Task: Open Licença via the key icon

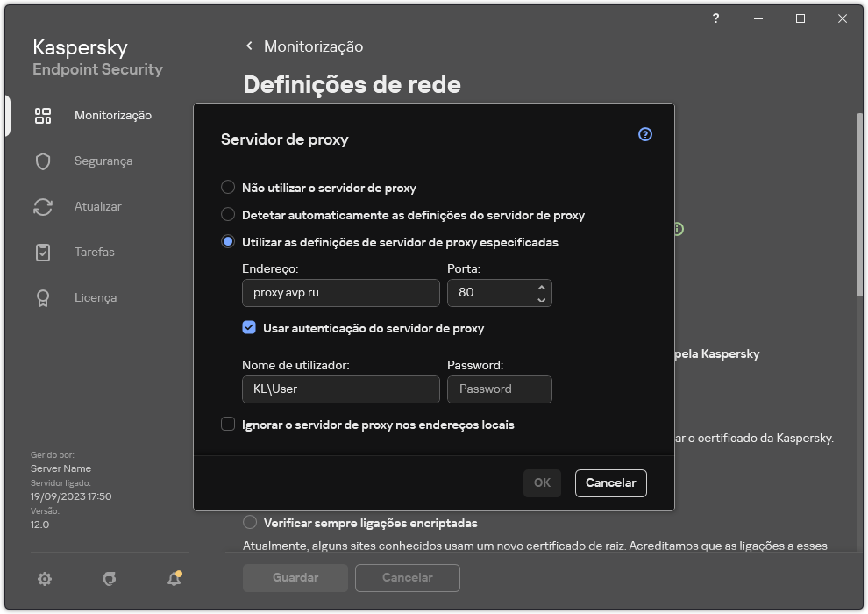Action: (43, 297)
